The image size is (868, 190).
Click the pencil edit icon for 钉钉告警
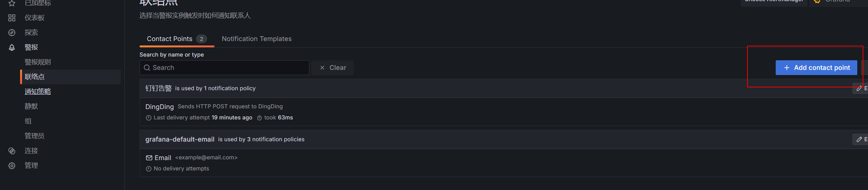click(859, 88)
